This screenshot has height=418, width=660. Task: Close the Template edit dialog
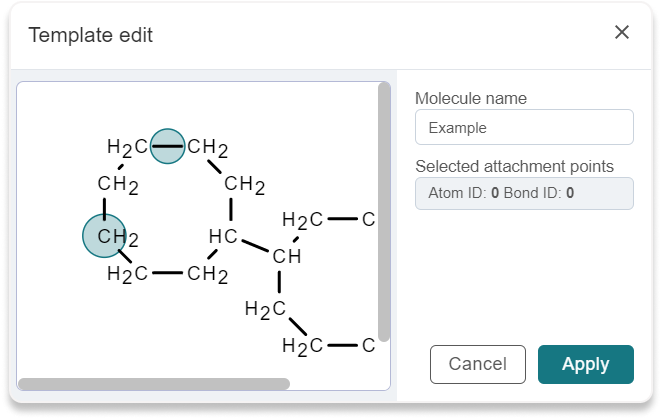point(622,32)
